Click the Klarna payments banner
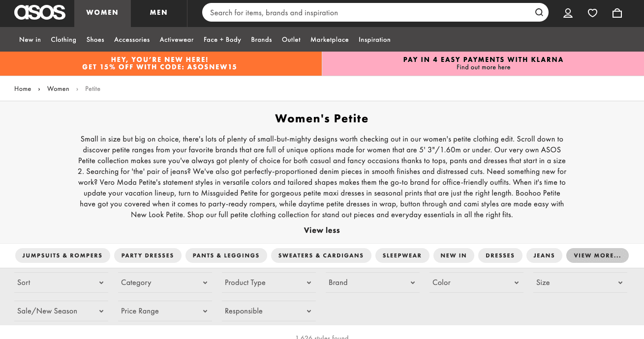Screen dimensions: 644x339 tap(483, 64)
